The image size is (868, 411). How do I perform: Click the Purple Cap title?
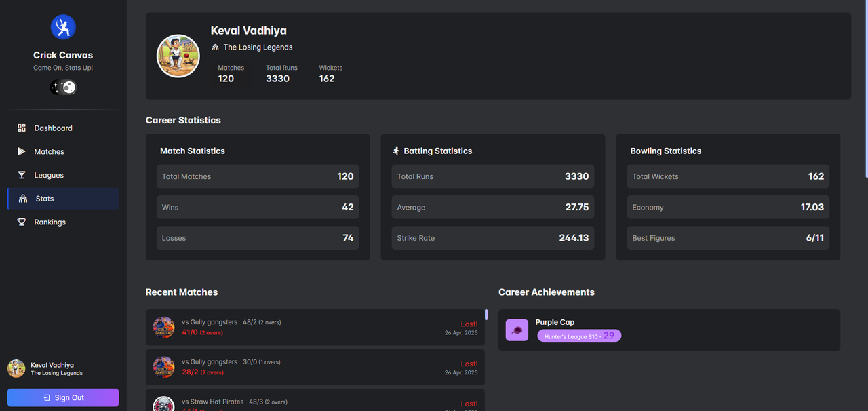click(555, 322)
